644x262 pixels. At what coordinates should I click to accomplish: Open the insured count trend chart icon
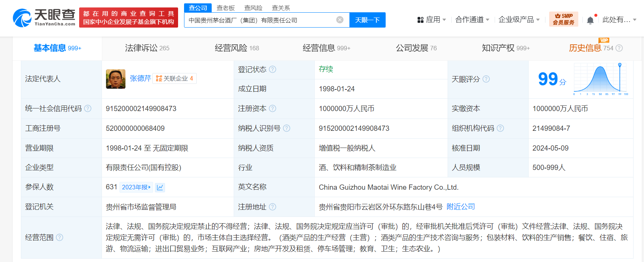(160, 187)
